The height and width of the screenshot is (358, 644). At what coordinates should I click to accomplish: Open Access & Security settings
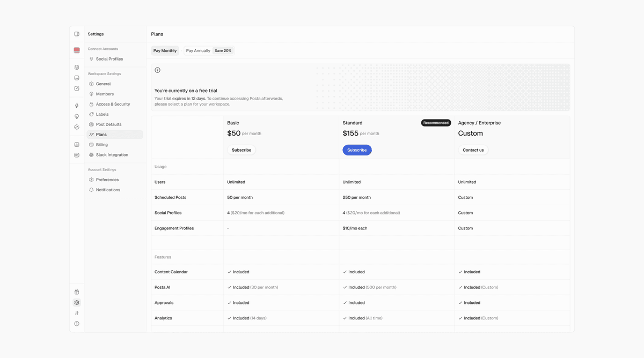coord(113,104)
